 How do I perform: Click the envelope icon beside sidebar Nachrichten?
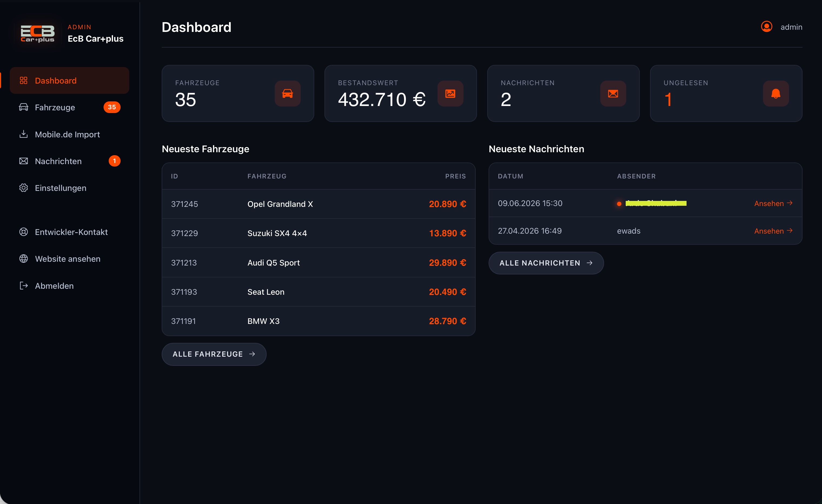tap(23, 161)
